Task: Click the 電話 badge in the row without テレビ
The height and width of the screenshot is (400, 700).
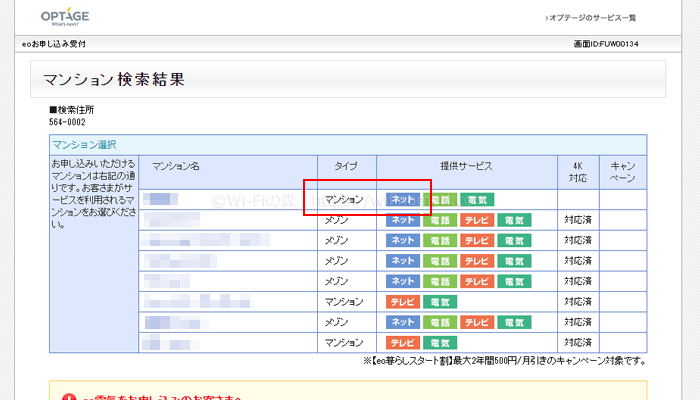Action: tap(440, 200)
